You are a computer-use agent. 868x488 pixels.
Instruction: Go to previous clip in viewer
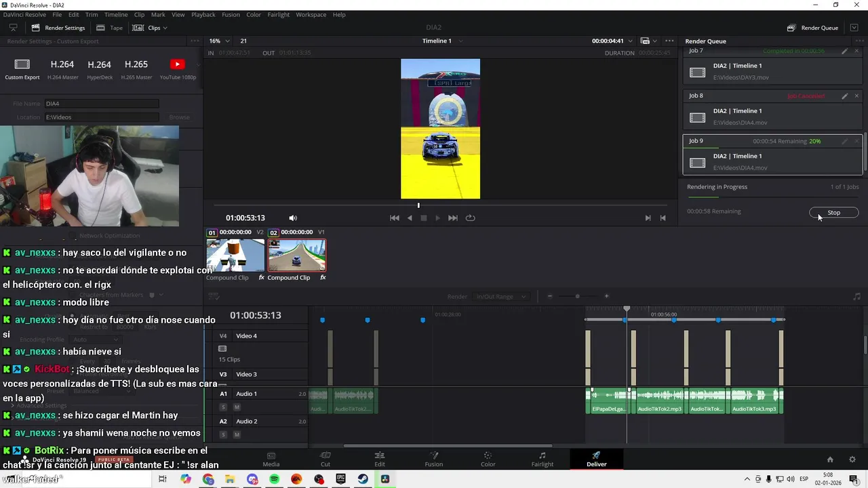click(x=663, y=218)
